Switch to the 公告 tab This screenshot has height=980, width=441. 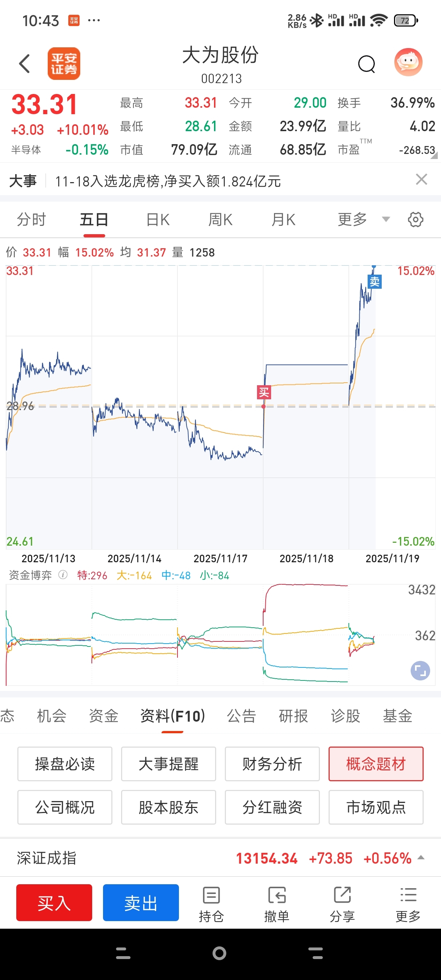click(241, 716)
